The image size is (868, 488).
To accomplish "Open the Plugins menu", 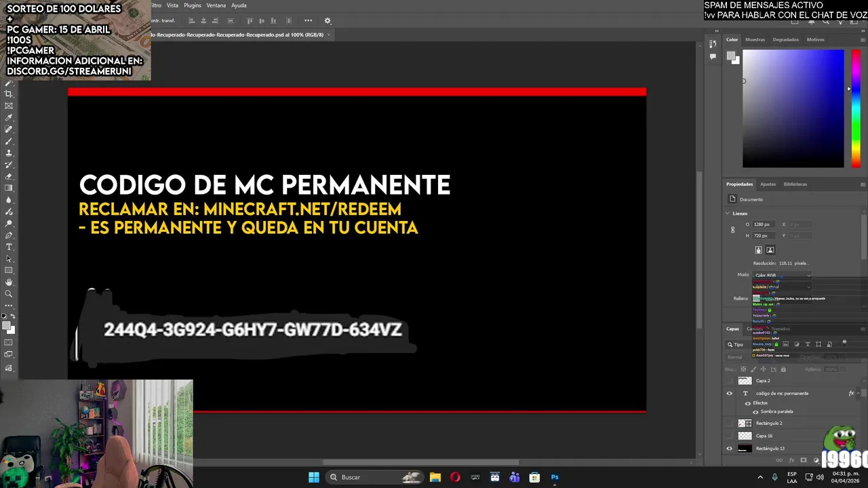I will pos(193,5).
